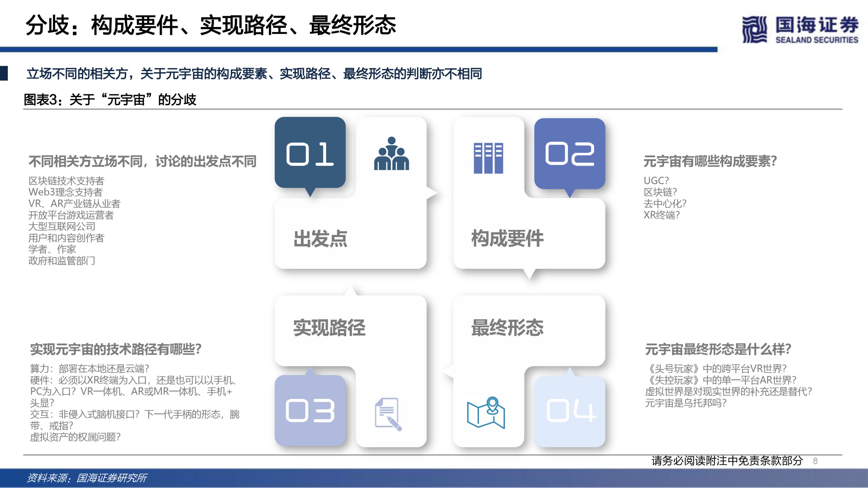Click the 出发点 card label
Image resolution: width=868 pixels, height=488 pixels.
(x=320, y=239)
